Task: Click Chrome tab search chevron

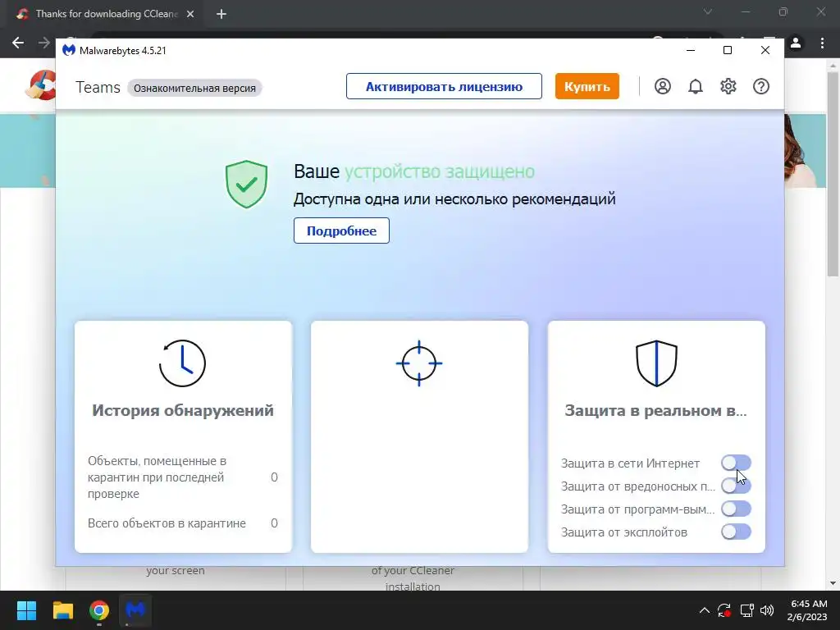Action: coord(708,11)
